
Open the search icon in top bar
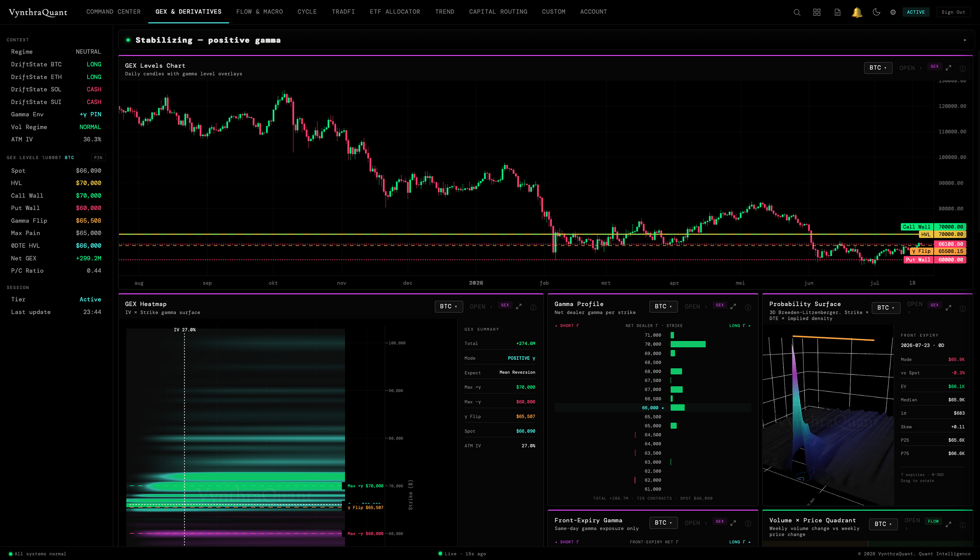click(x=797, y=12)
